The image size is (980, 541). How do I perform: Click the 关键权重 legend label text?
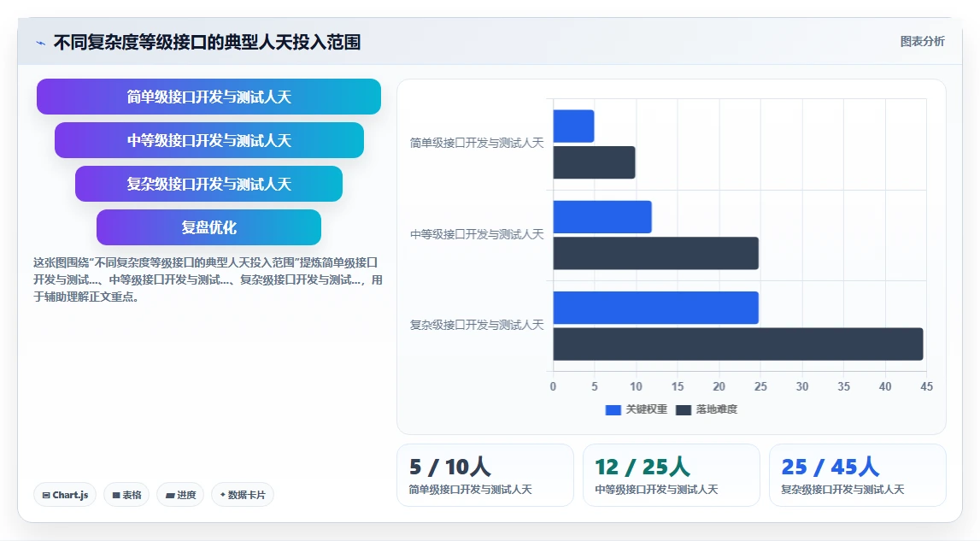(x=646, y=409)
